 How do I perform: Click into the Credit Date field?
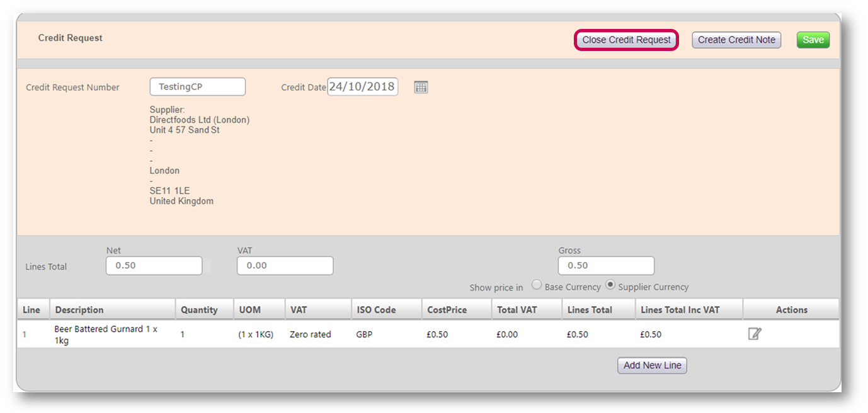click(362, 87)
